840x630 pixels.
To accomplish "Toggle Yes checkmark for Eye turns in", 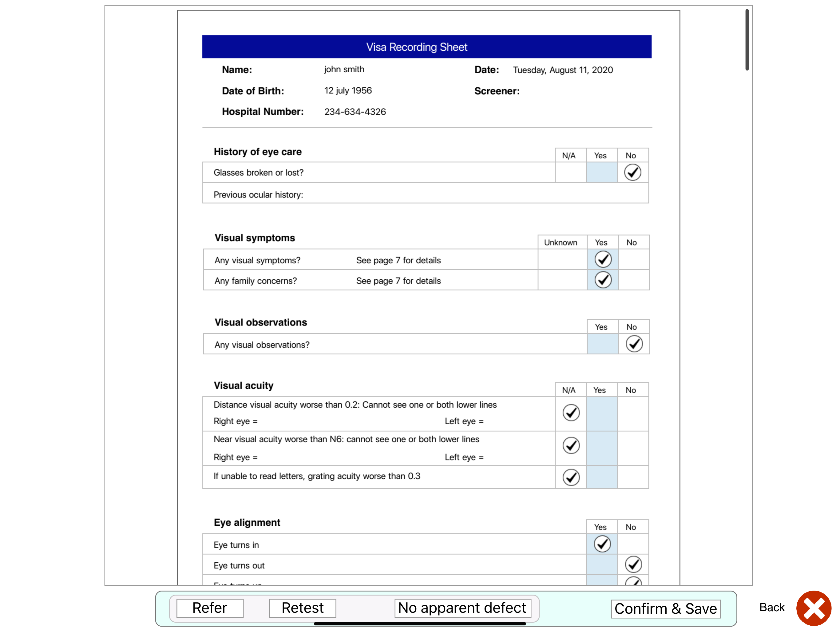I will (x=602, y=544).
